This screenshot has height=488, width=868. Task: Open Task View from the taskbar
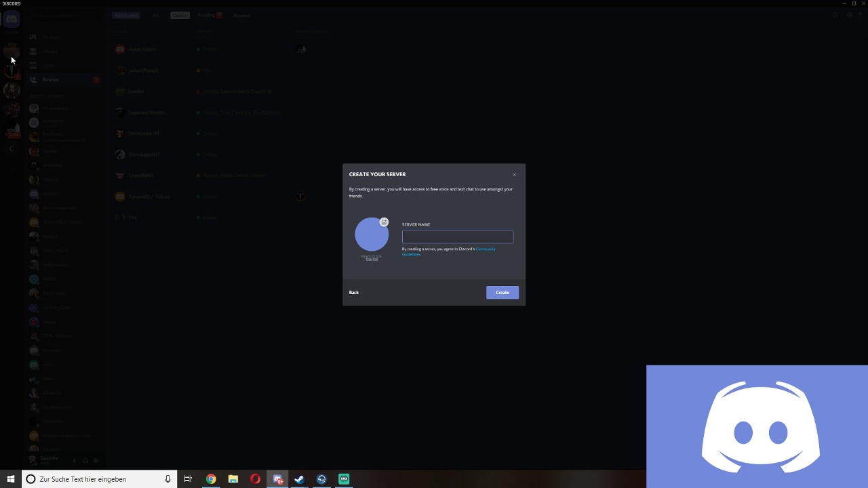coord(189,479)
